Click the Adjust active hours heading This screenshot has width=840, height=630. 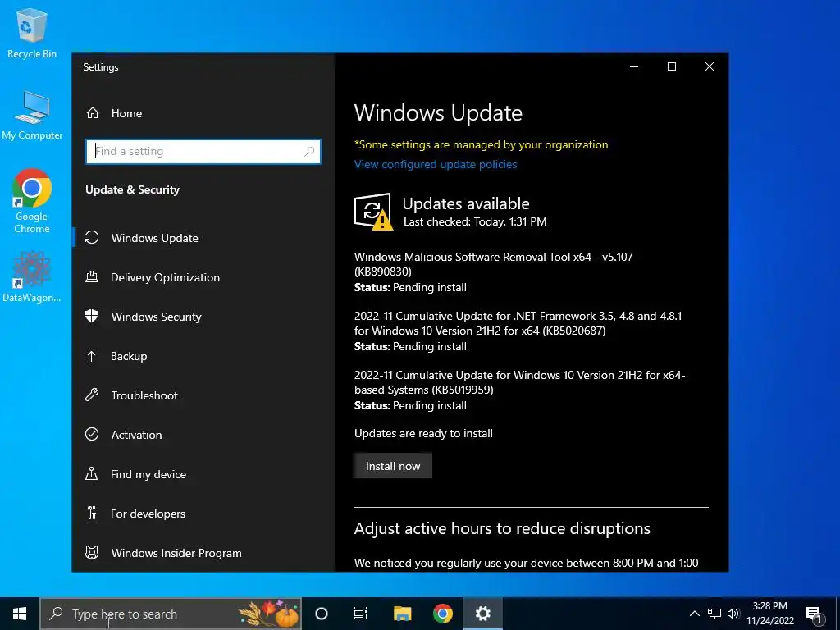[x=502, y=528]
